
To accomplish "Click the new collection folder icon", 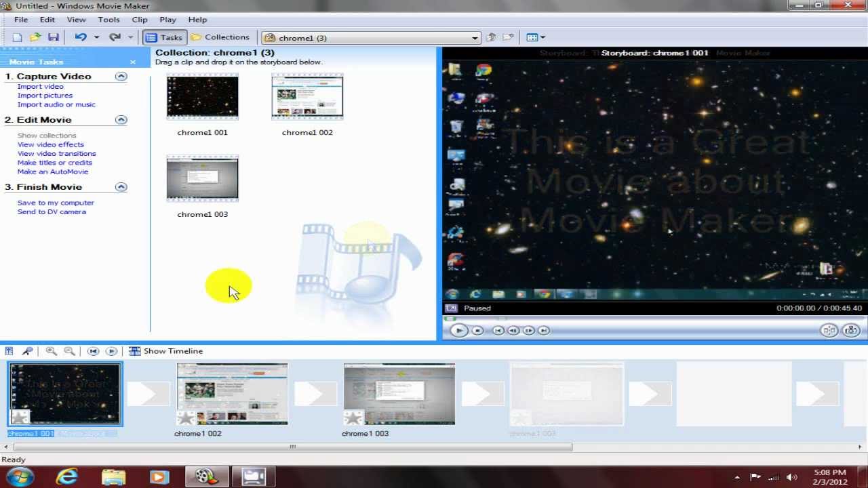I will pos(508,37).
